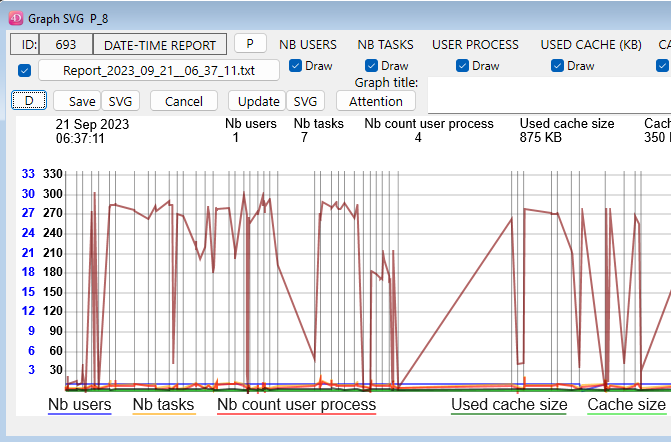Click the DATE-TIME REPORT header label
Image resolution: width=671 pixels, height=442 pixels.
[159, 45]
